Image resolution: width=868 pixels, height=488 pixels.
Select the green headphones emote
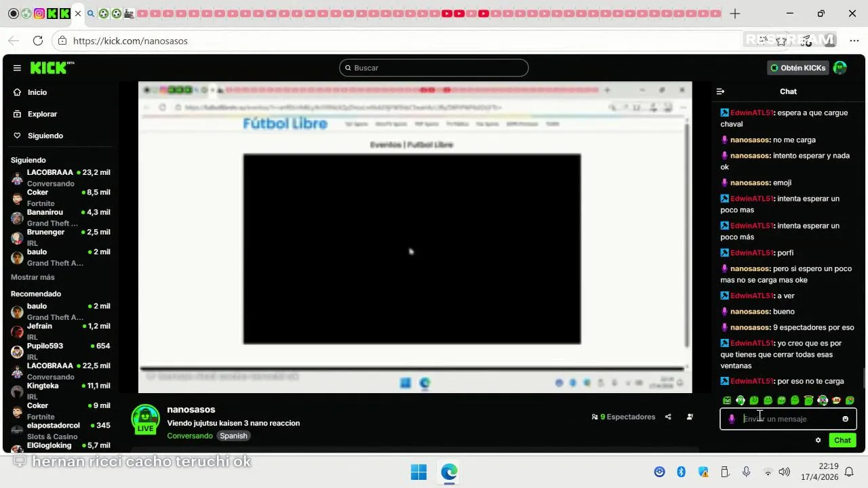pyautogui.click(x=741, y=401)
